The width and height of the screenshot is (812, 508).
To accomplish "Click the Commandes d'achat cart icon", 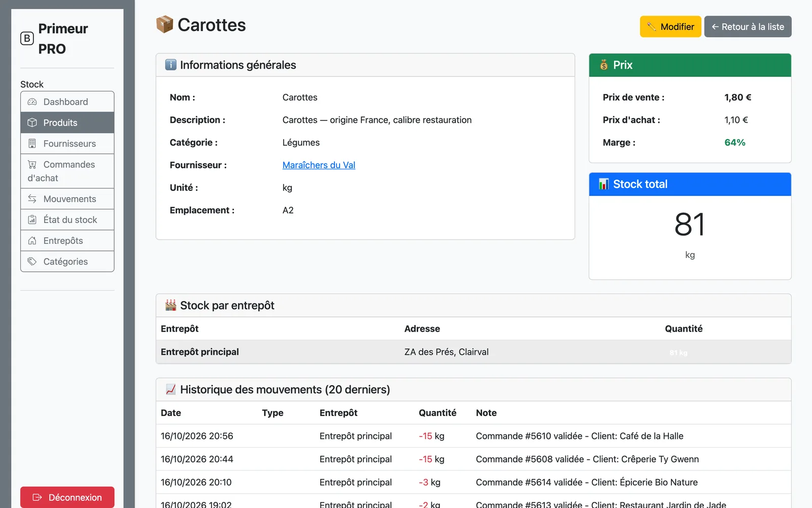I will tap(32, 164).
